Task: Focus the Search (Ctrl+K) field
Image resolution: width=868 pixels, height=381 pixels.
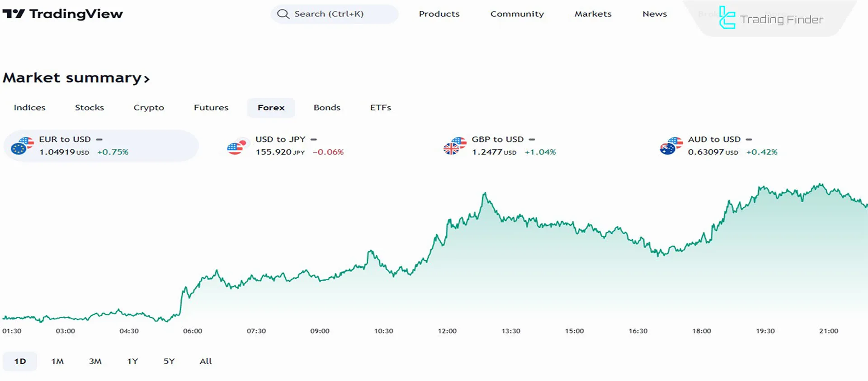Action: [x=335, y=14]
